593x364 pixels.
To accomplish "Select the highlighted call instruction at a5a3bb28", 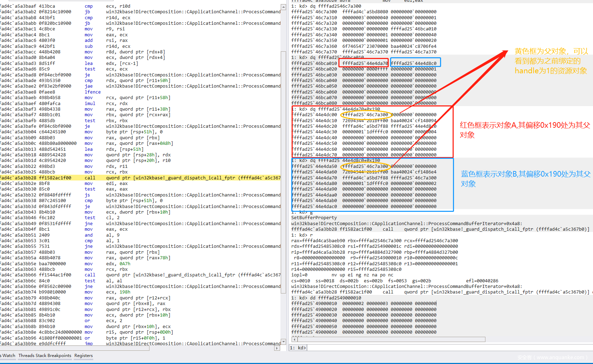I will point(140,178).
